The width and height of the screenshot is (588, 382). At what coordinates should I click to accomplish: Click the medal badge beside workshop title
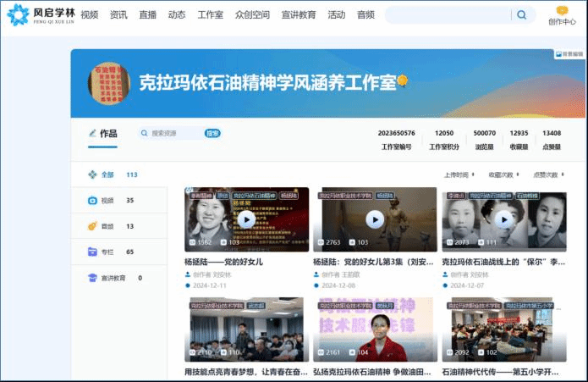pos(403,81)
